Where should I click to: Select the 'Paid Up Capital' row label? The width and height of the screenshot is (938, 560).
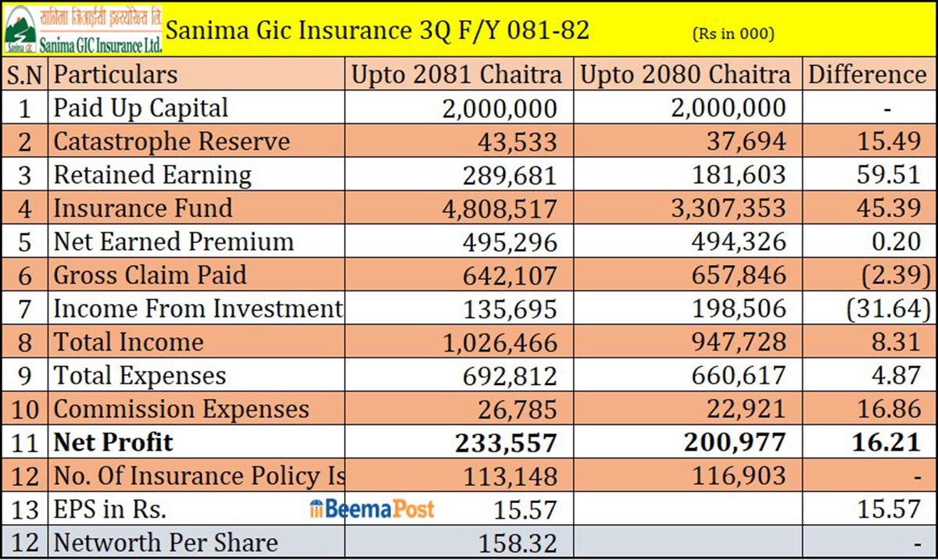141,108
